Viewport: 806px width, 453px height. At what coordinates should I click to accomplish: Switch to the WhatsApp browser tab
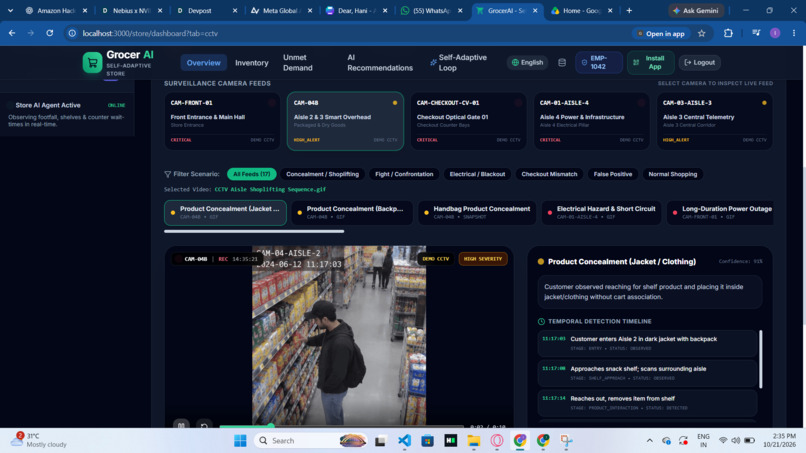tap(432, 10)
